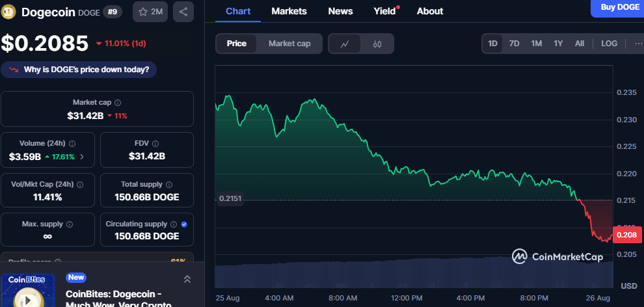Open the three-dots chart options menu
This screenshot has height=307, width=644.
pyautogui.click(x=638, y=44)
